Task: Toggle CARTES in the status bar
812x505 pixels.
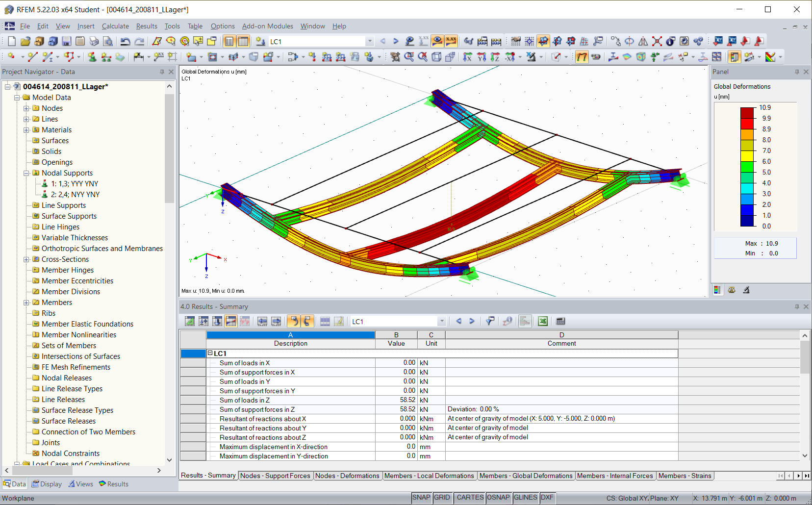Action: 470,498
